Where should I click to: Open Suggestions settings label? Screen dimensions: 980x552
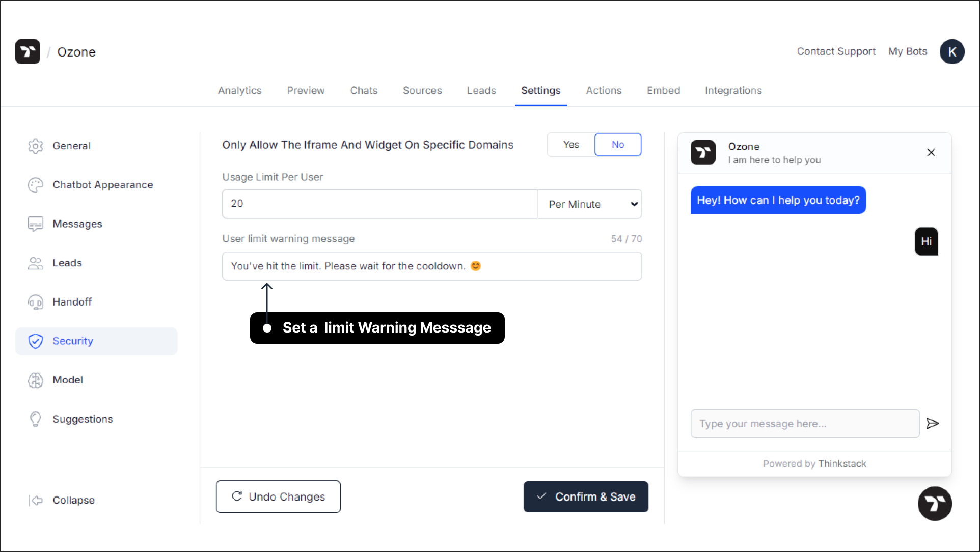(83, 419)
